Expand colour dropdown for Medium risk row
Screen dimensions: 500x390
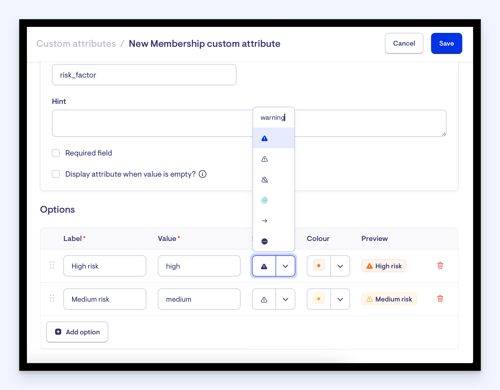[340, 299]
